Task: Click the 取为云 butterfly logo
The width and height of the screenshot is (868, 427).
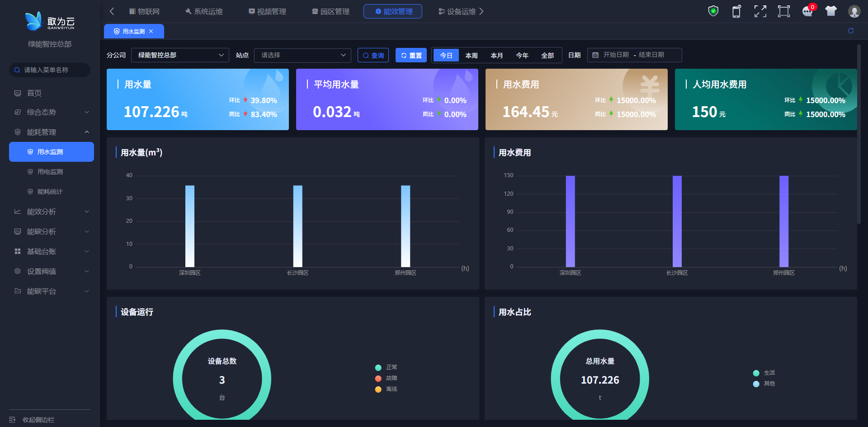Action: 50,21
